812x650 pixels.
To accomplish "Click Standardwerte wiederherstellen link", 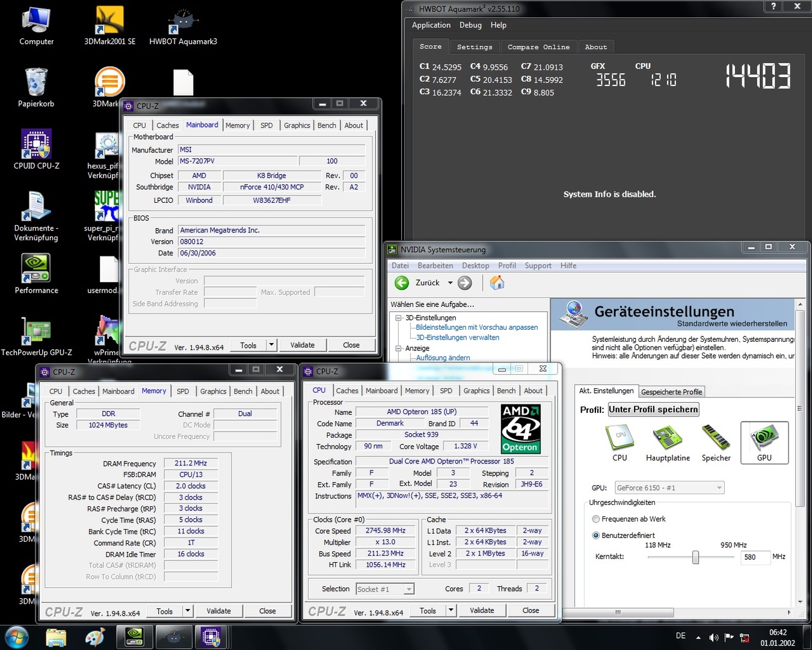I will 732,324.
